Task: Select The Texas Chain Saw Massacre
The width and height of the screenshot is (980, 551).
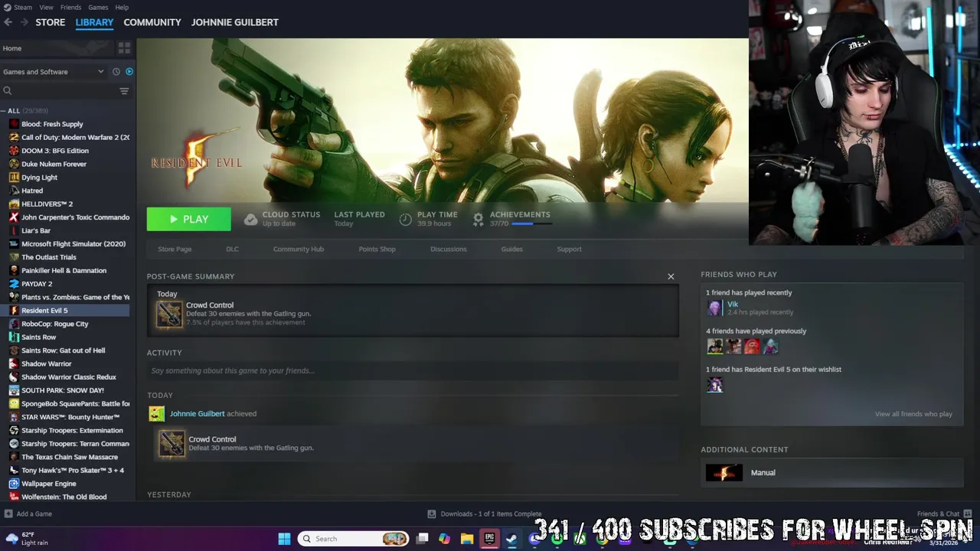Action: pos(70,457)
